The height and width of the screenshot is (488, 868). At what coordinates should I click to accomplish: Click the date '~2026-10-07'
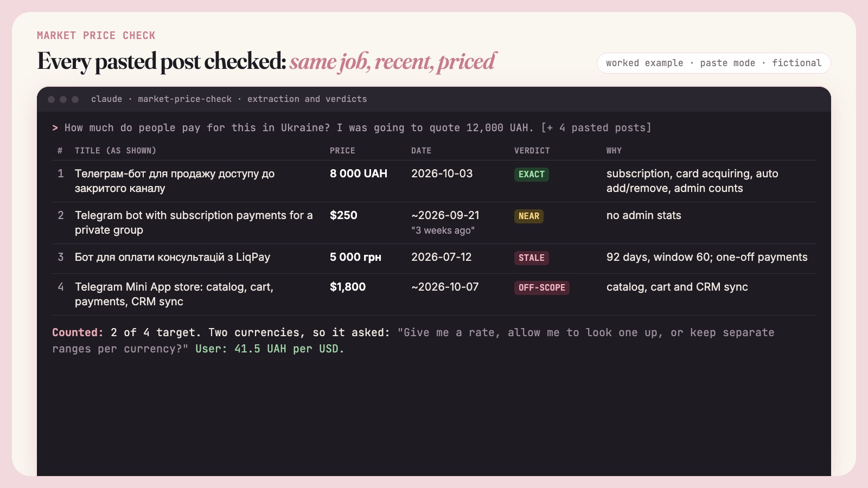click(x=445, y=287)
